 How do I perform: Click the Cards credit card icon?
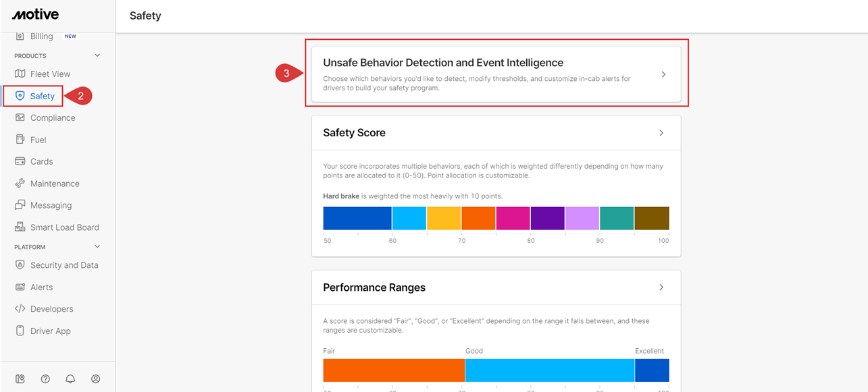tap(20, 162)
